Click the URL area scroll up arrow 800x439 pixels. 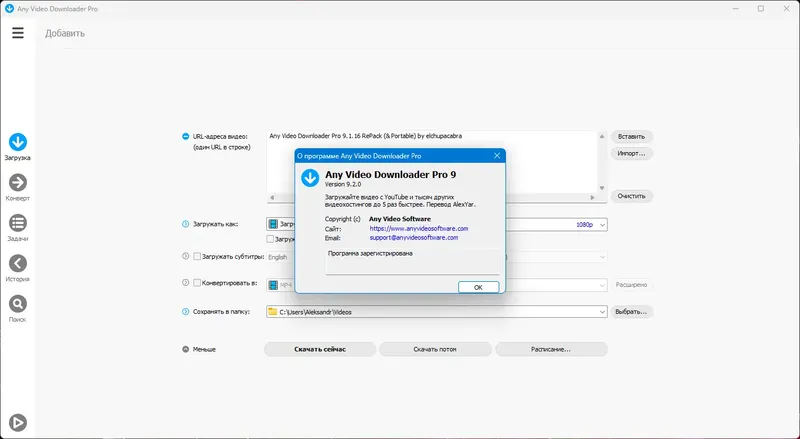(x=602, y=136)
